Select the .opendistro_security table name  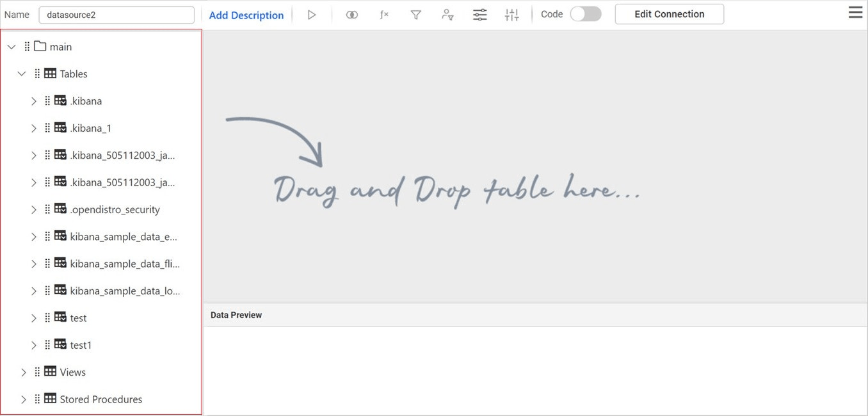pyautogui.click(x=115, y=209)
